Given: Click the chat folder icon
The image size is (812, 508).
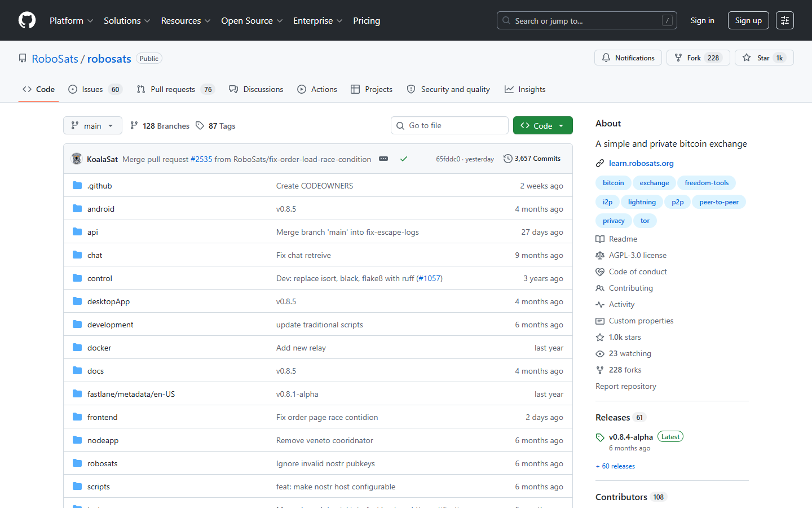Looking at the screenshot, I should point(77,255).
